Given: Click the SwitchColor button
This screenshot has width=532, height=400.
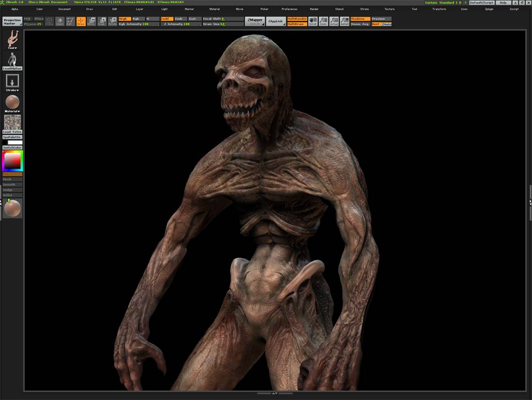Looking at the screenshot, I should 12,148.
